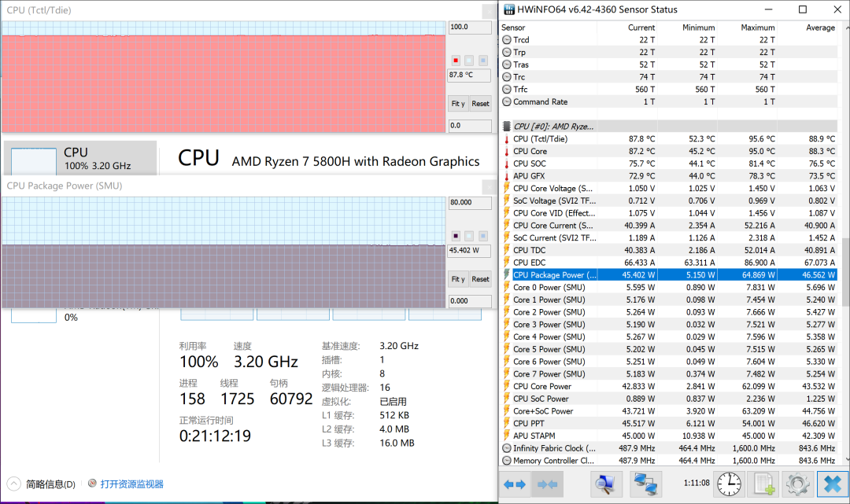
Task: Open the sensor search magnifier icon
Action: coord(605,484)
